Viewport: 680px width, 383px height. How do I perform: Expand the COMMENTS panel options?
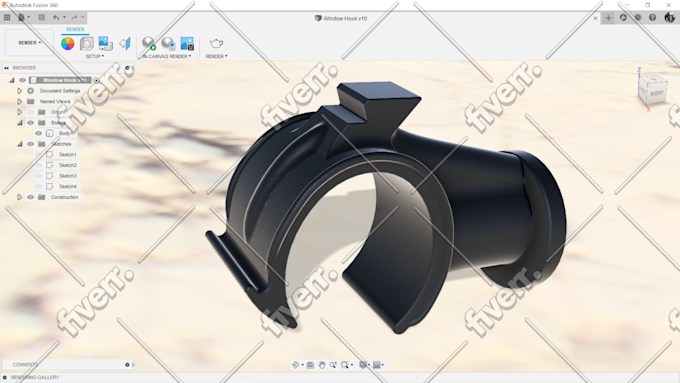pyautogui.click(x=127, y=365)
